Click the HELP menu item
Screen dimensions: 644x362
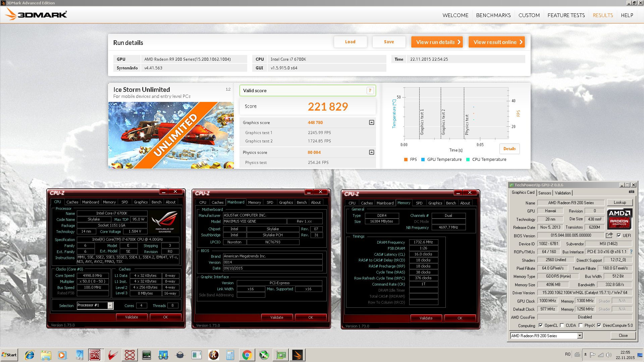tap(627, 15)
